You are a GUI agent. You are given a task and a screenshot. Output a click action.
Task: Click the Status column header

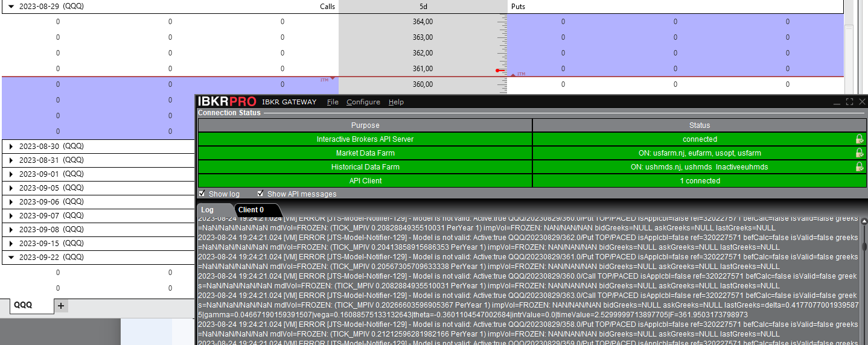700,125
